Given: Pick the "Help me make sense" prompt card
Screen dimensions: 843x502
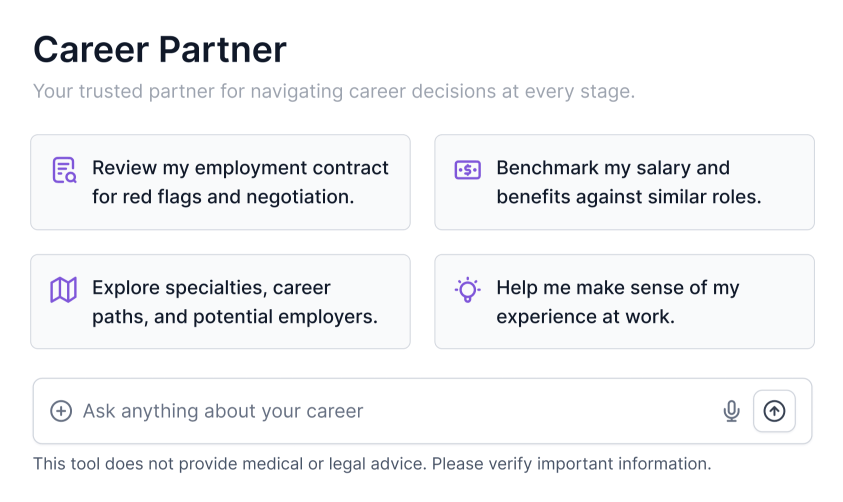Looking at the screenshot, I should point(617,288).
